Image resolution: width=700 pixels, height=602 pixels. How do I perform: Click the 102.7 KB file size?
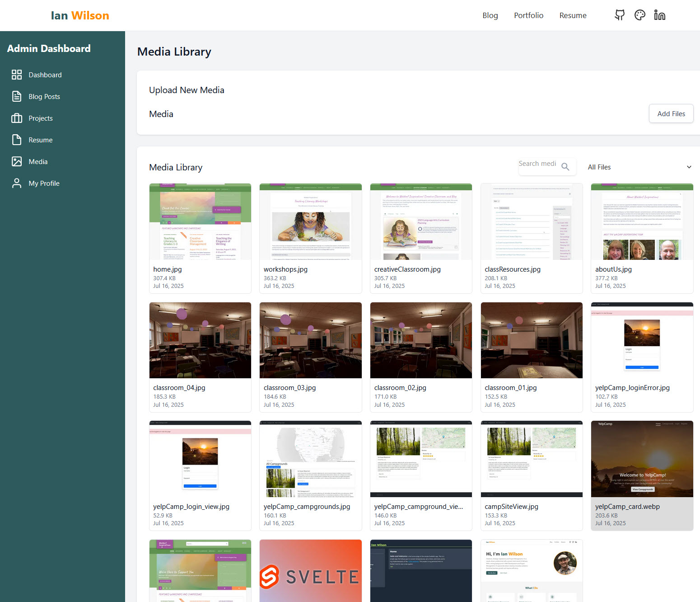point(607,397)
